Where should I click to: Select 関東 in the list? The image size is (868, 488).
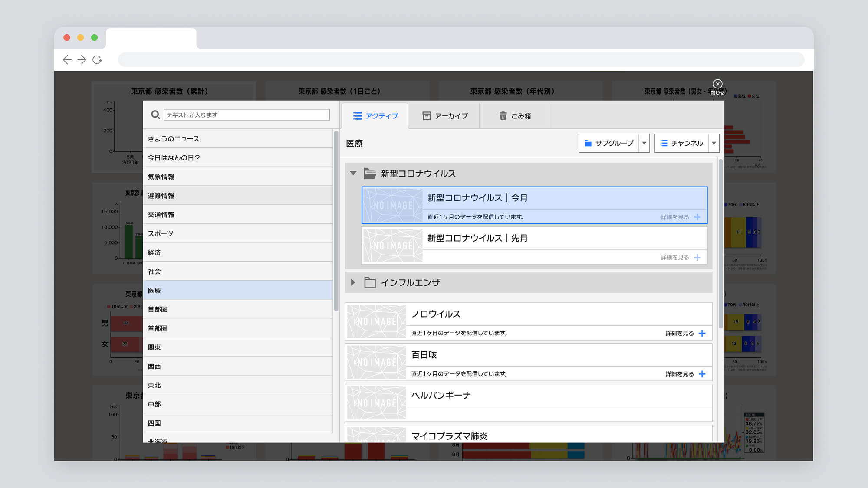point(238,347)
